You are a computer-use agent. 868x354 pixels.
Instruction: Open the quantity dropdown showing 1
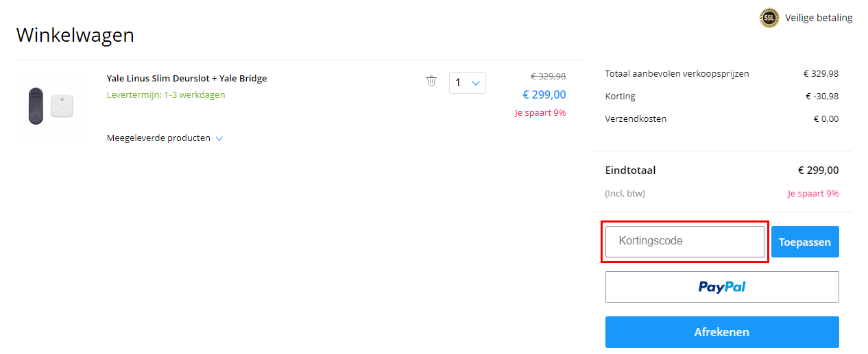(468, 83)
